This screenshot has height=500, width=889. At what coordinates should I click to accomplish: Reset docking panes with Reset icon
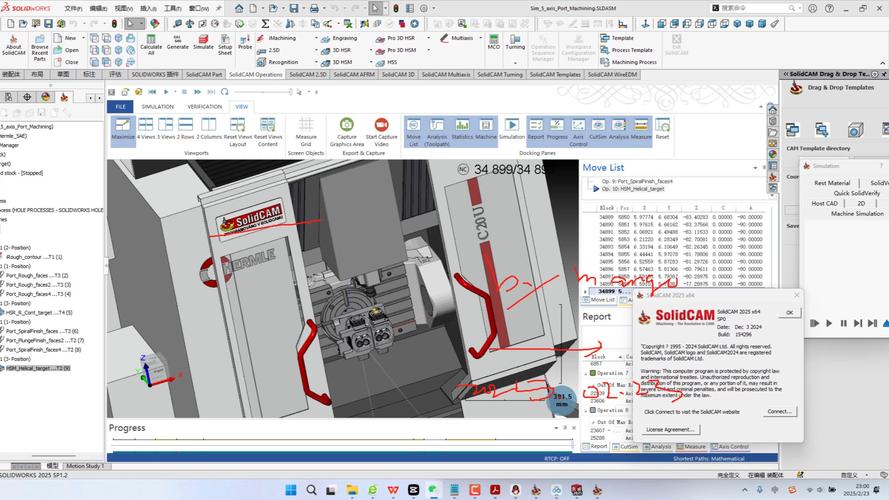point(662,129)
